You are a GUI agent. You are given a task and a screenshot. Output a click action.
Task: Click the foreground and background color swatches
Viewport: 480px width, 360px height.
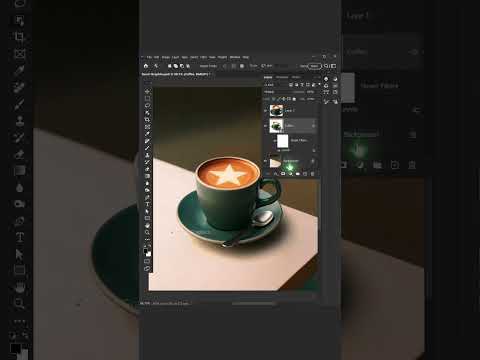coord(147,252)
